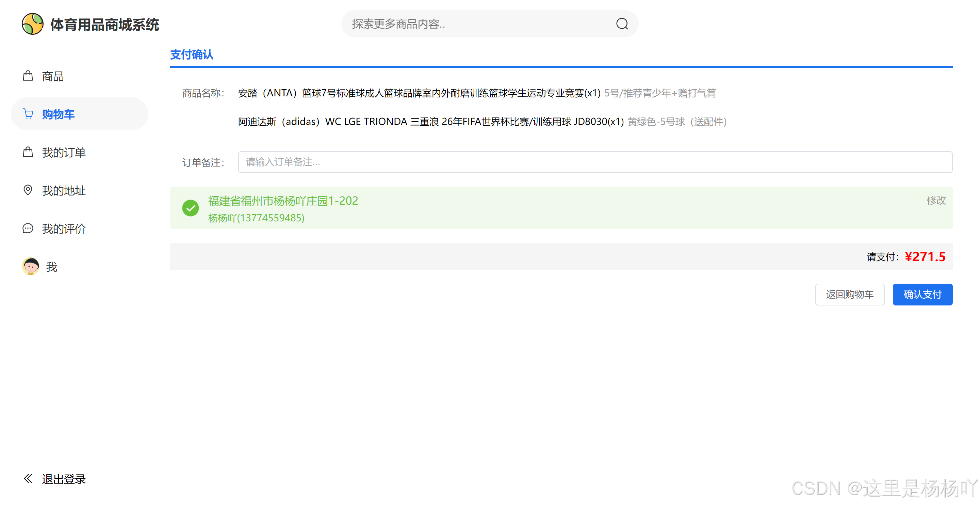
Task: Go to 我的订单 in the sidebar
Action: (80, 152)
